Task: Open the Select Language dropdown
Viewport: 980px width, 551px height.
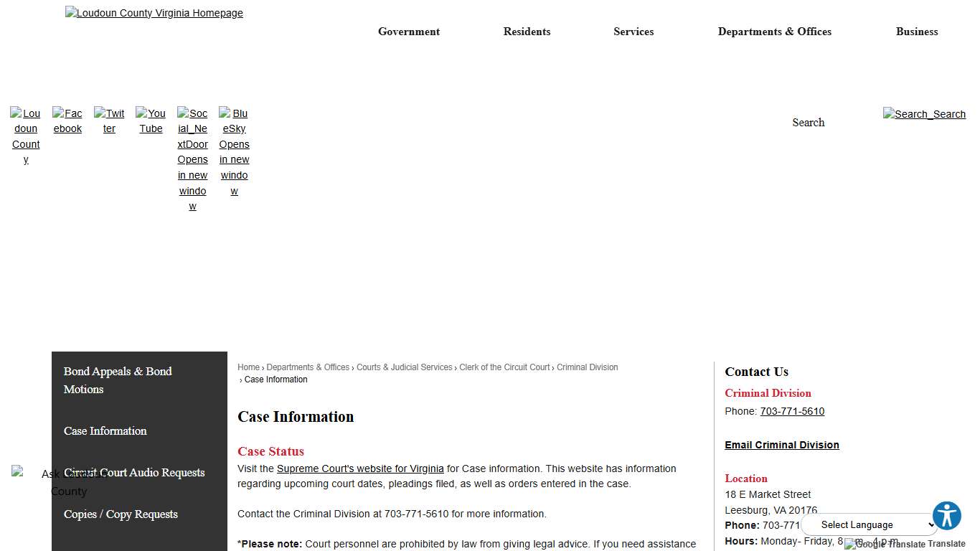Action: [870, 524]
